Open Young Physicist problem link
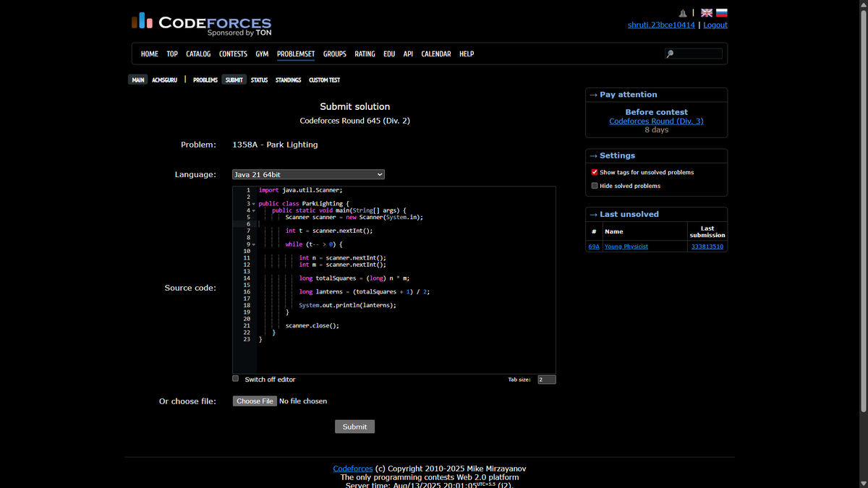Viewport: 868px width, 488px height. pyautogui.click(x=626, y=247)
